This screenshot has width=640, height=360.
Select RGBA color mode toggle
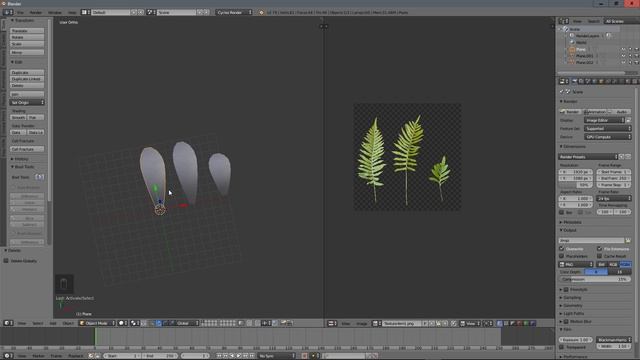tap(625, 264)
